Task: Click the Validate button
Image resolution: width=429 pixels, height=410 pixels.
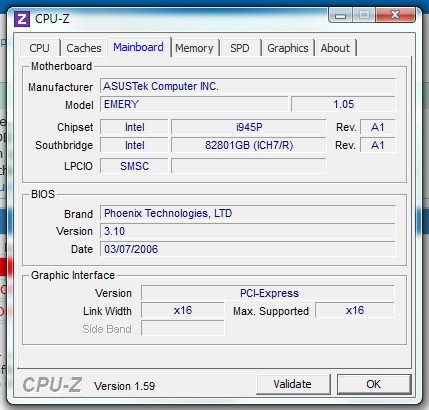Action: tap(293, 384)
